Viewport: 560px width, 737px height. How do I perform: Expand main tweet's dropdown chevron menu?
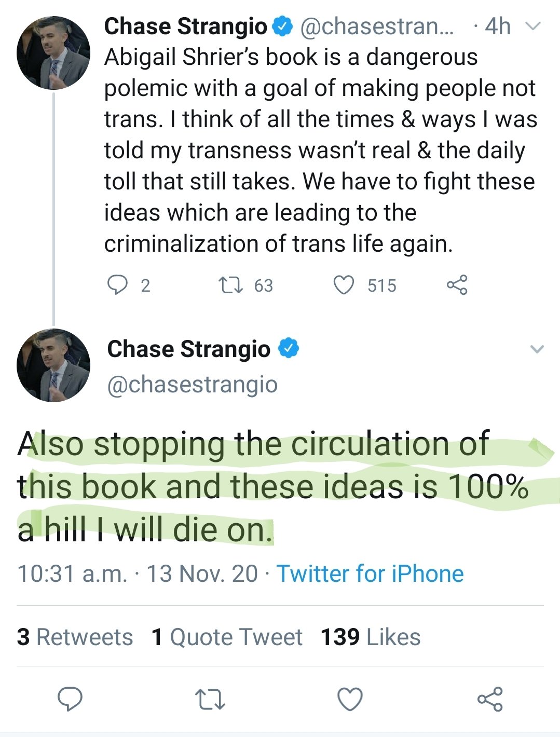point(537,349)
